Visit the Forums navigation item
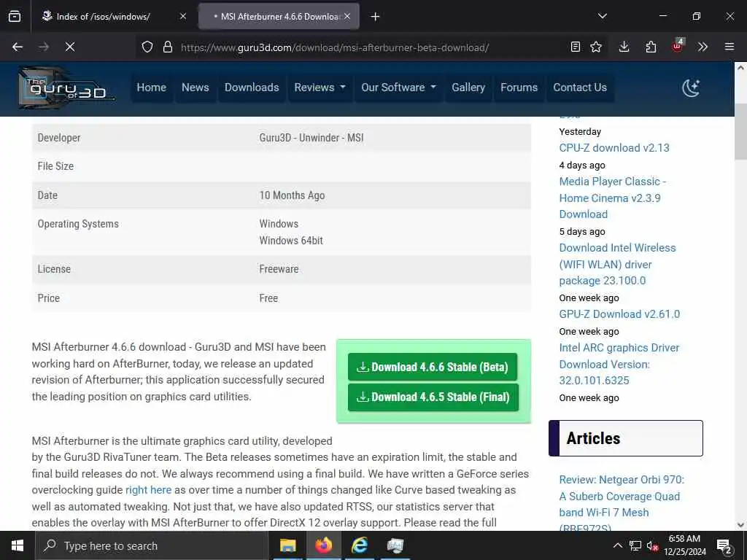 click(519, 87)
